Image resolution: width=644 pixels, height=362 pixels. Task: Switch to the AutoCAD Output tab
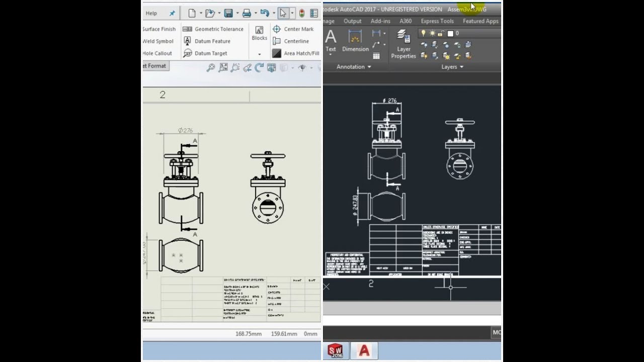click(352, 21)
